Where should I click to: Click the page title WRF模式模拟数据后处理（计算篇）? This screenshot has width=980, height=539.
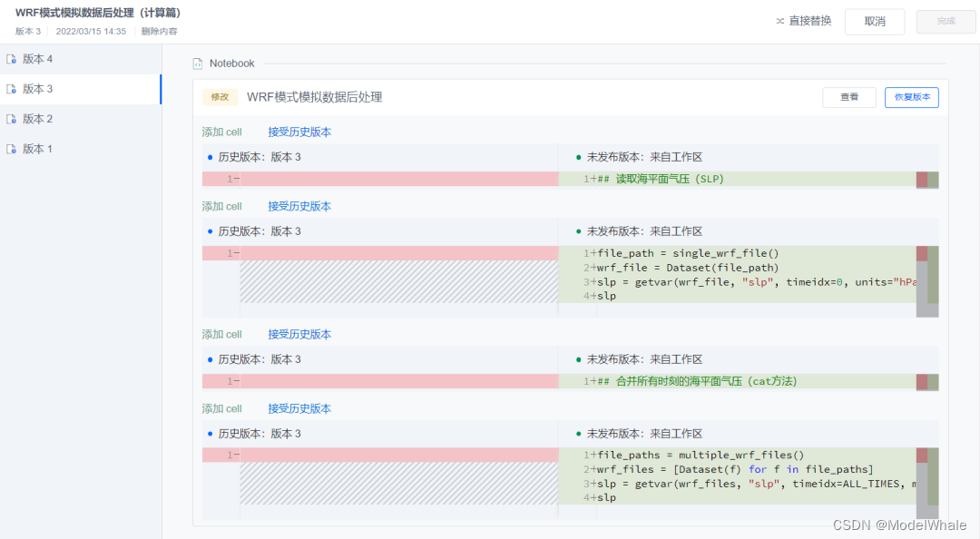98,13
